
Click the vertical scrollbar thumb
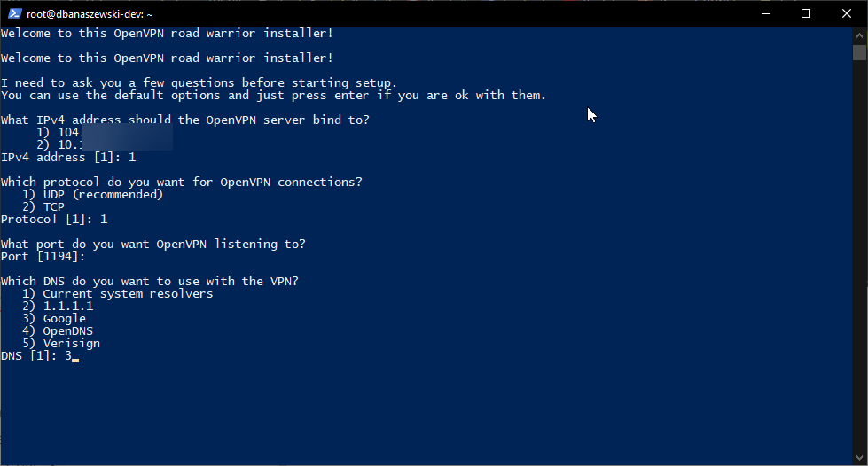[x=859, y=52]
